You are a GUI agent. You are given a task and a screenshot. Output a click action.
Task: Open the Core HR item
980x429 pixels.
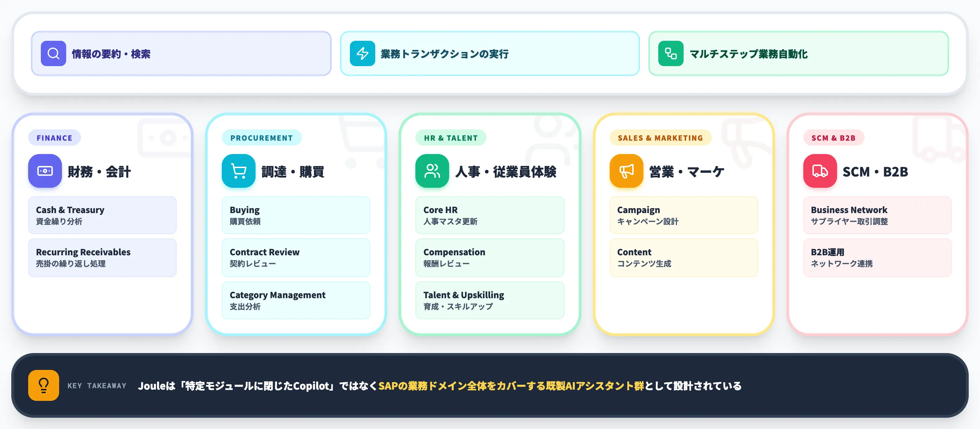490,215
